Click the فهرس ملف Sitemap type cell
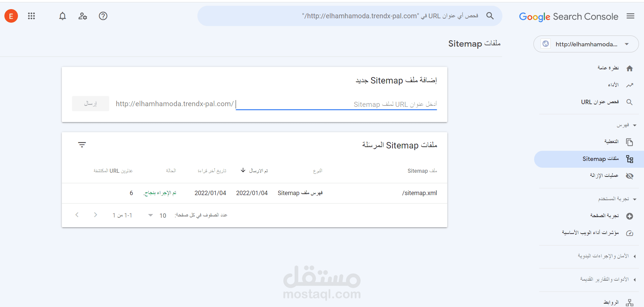The width and height of the screenshot is (644, 307). click(x=300, y=193)
